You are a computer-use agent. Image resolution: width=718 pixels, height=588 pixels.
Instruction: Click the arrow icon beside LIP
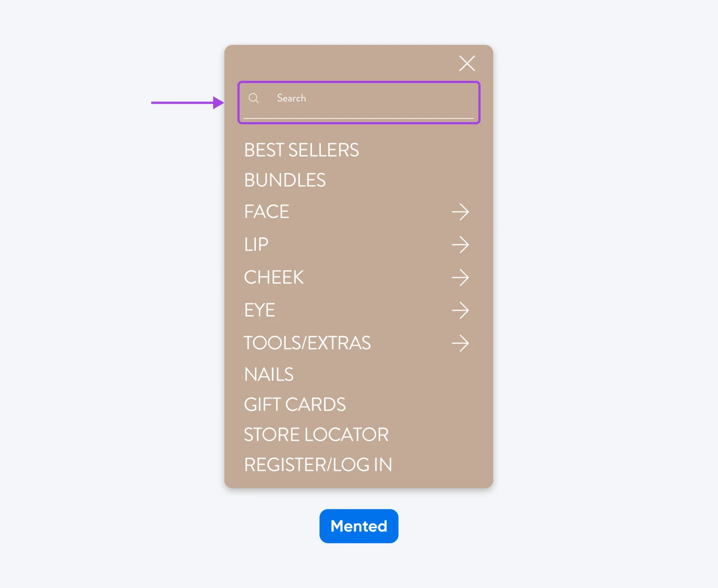coord(460,244)
